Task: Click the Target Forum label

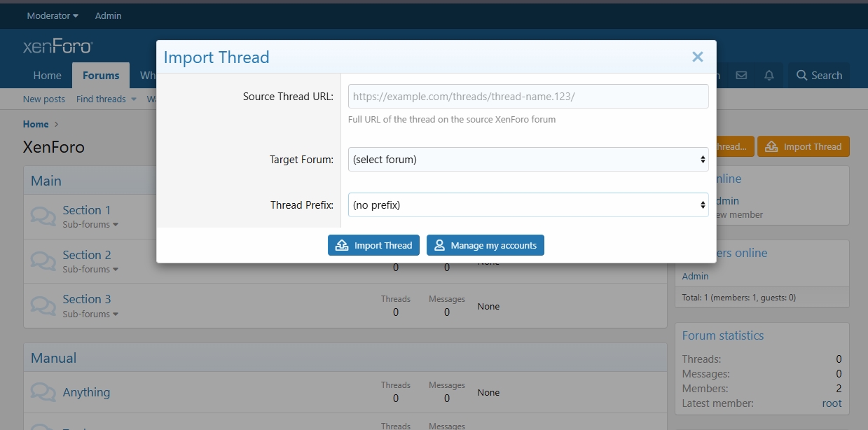Action: coord(301,160)
